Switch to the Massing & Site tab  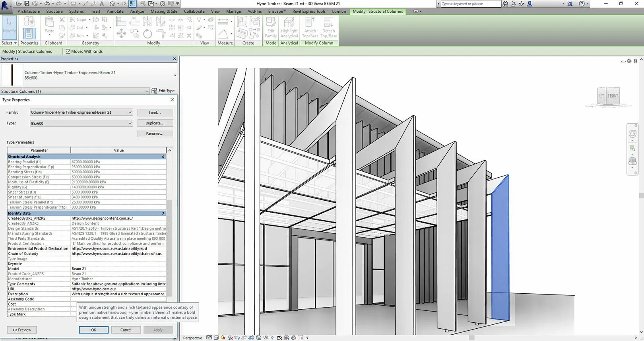point(164,12)
